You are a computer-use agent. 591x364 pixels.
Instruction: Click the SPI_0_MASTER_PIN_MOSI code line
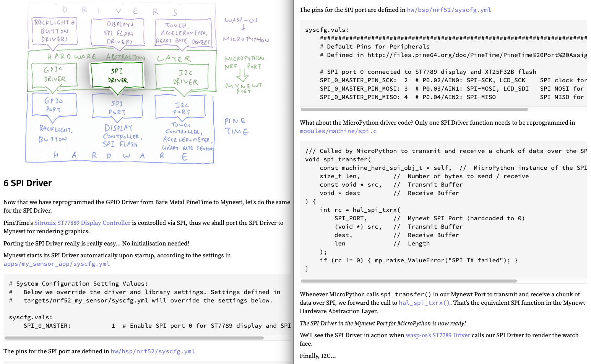tap(421, 89)
